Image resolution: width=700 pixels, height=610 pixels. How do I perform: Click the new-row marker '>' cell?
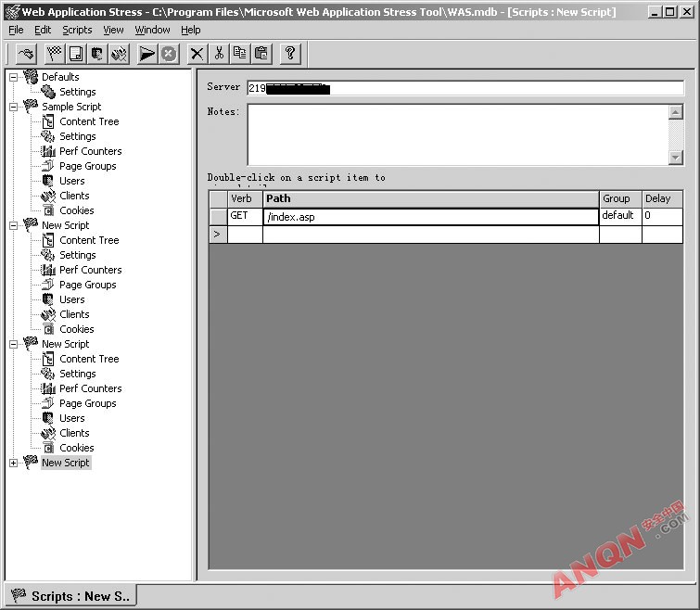[x=218, y=235]
